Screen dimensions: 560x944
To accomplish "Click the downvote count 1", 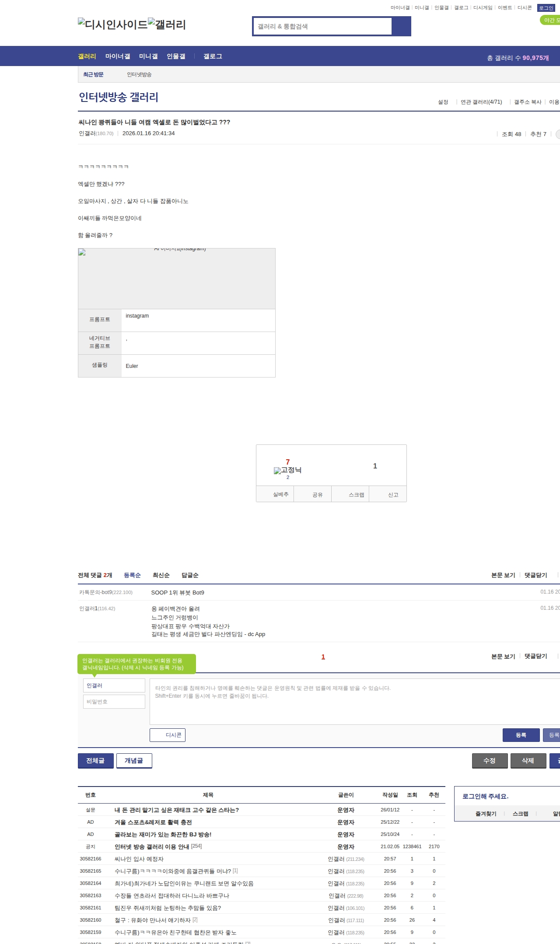I will click(375, 466).
